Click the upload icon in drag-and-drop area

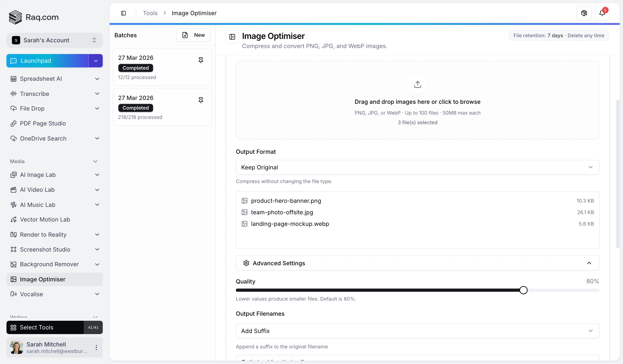pos(417,84)
